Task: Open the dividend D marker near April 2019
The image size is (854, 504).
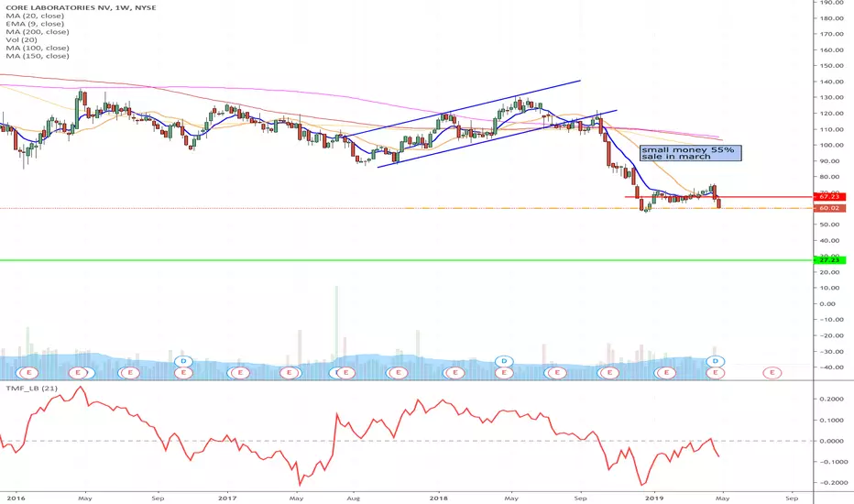Action: (715, 361)
